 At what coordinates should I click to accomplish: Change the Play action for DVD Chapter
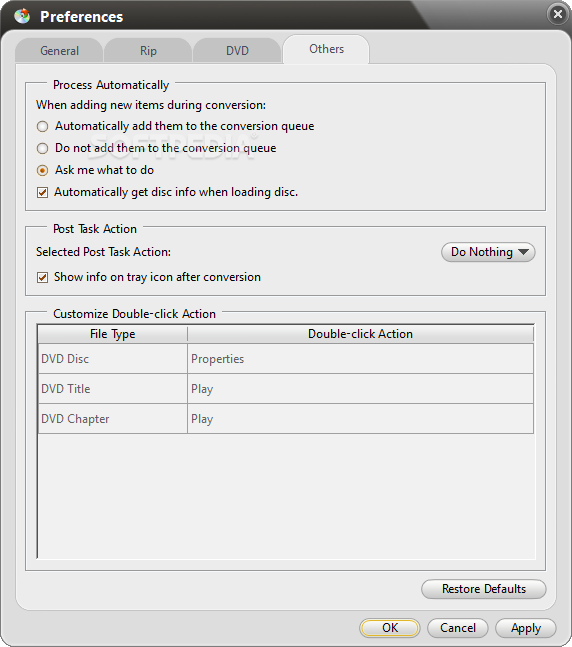pos(360,419)
